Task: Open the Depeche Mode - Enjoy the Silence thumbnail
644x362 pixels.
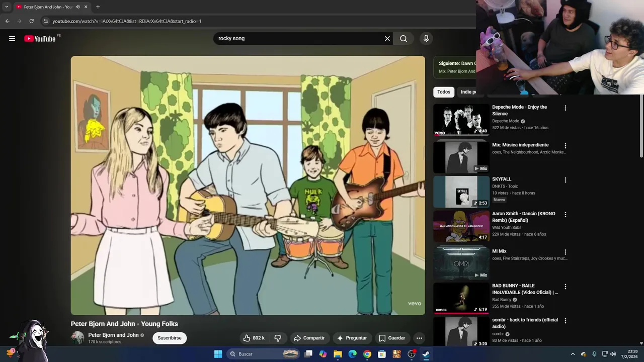Action: click(461, 120)
